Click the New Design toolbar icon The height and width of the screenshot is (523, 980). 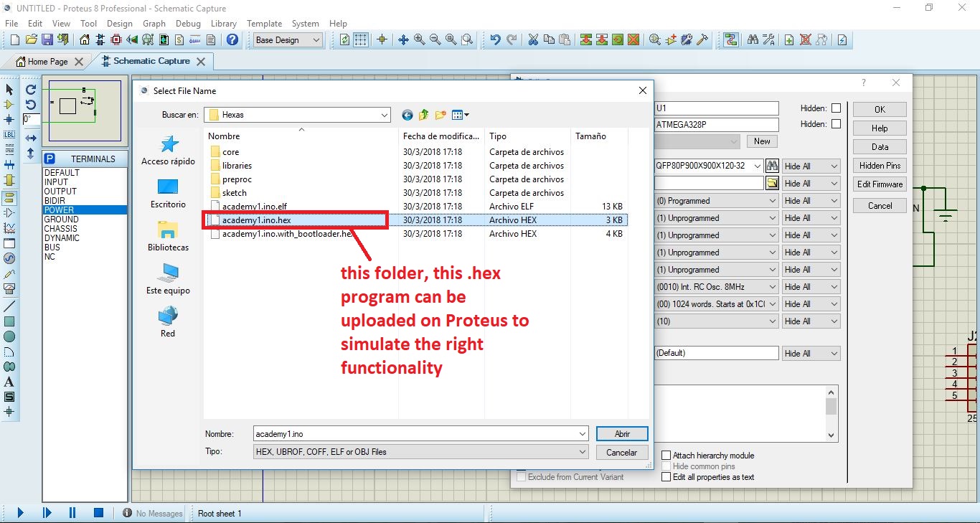coord(15,40)
